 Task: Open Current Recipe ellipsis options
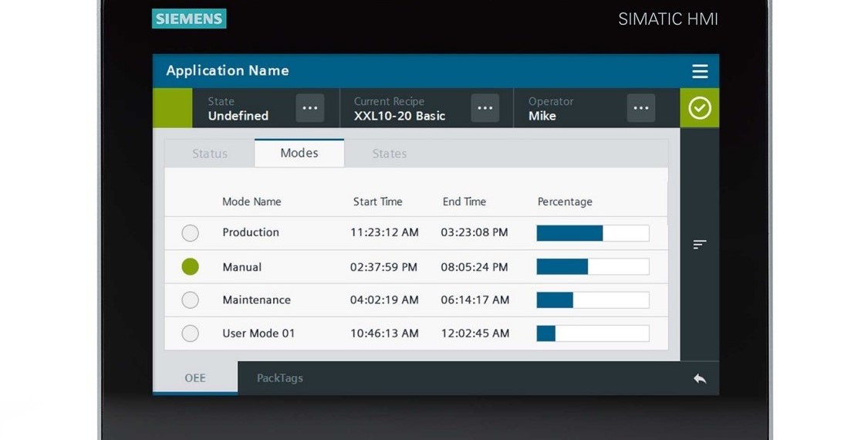[x=485, y=108]
